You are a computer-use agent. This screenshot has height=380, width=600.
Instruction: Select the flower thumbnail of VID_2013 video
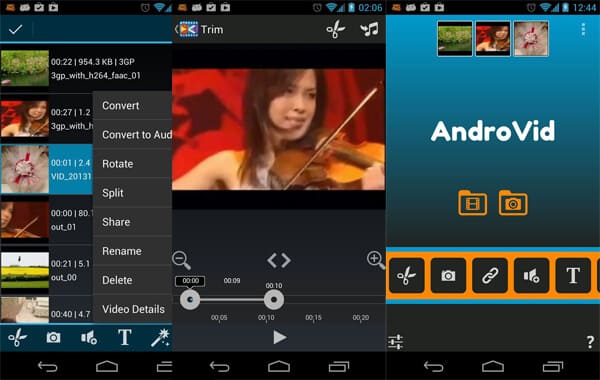tap(24, 169)
